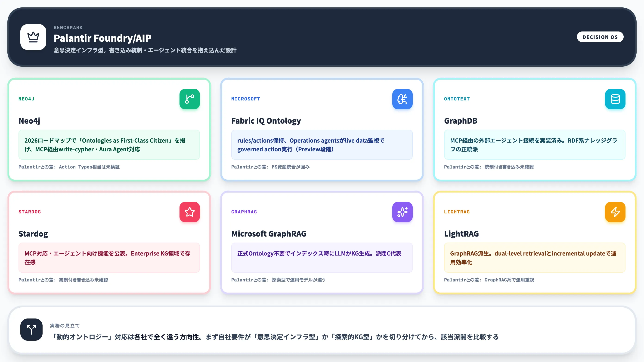The image size is (644, 362).
Task: Click the GraphDB card title
Action: [461, 121]
